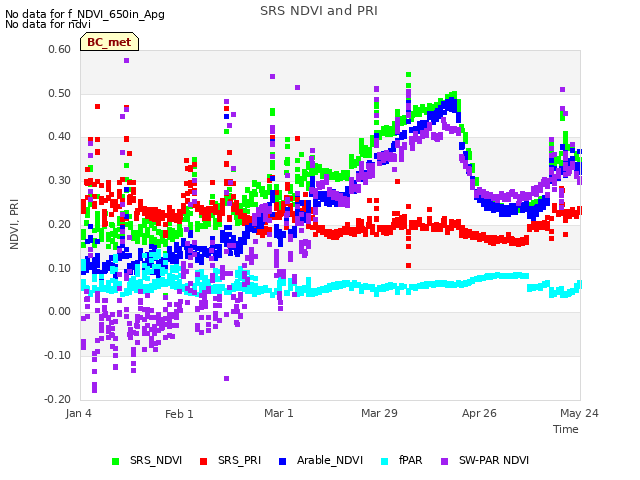The height and width of the screenshot is (480, 640).
Task: Click the Apr 26 x-axis tick label
Action: click(479, 413)
